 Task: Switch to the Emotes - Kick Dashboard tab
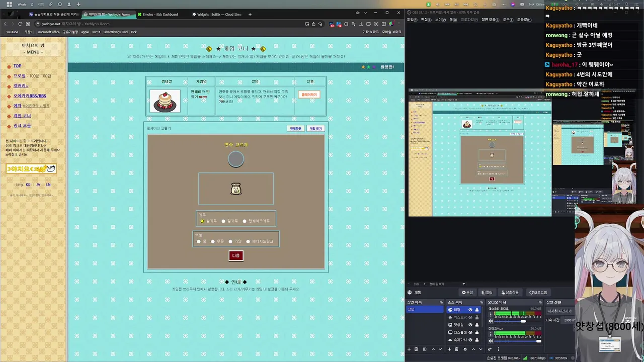pyautogui.click(x=160, y=15)
